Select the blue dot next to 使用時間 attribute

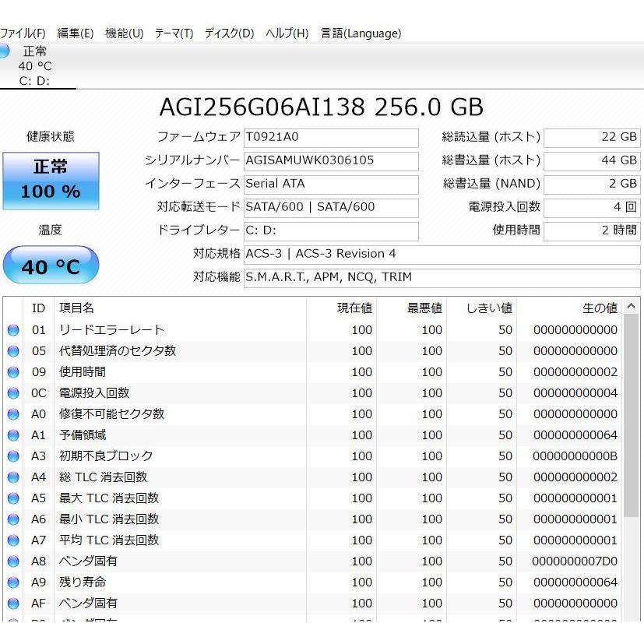(12, 371)
